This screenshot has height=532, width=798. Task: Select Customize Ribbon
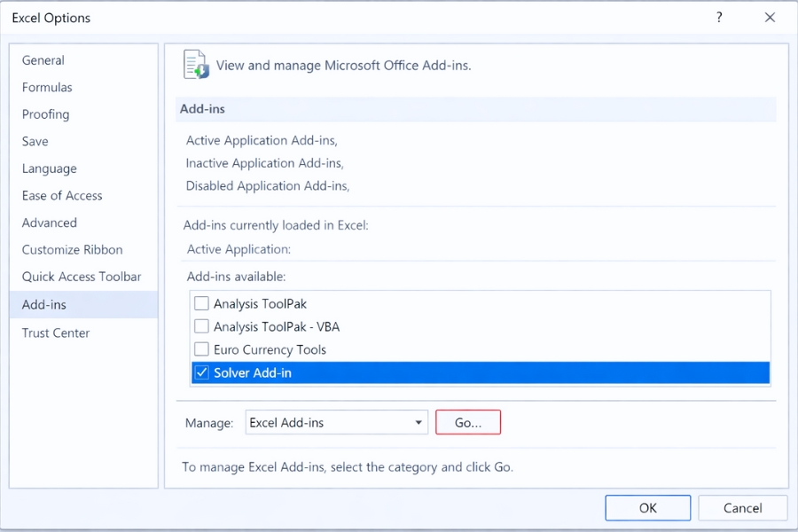point(72,249)
